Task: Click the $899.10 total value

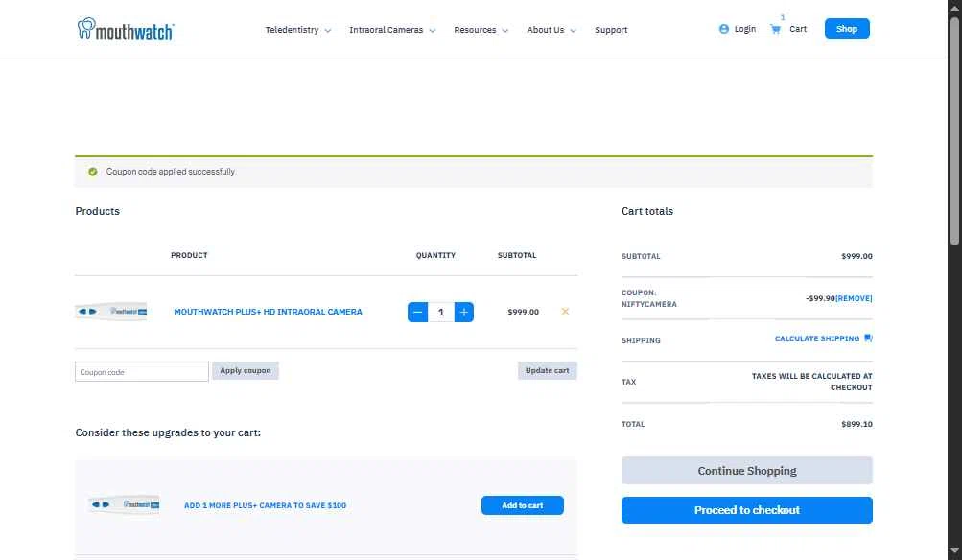Action: [x=856, y=424]
